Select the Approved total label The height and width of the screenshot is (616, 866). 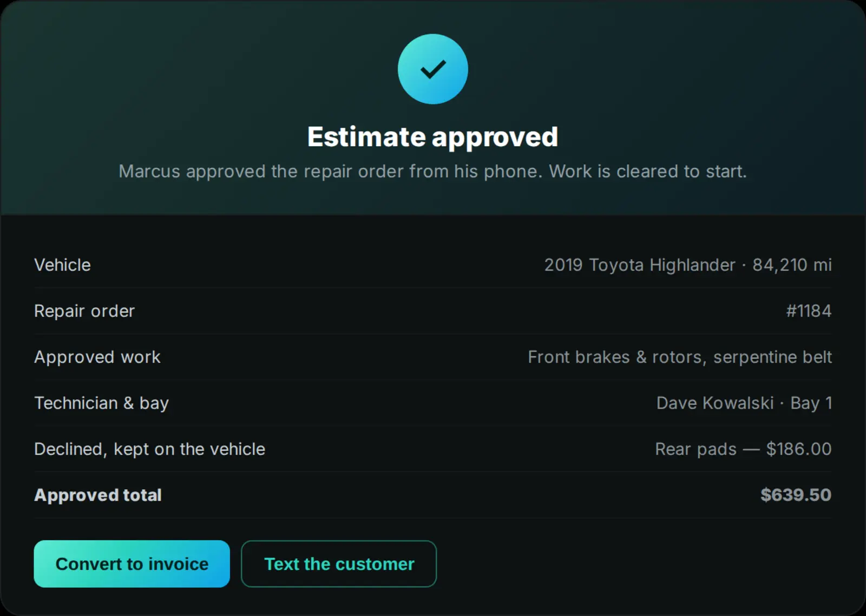(98, 495)
